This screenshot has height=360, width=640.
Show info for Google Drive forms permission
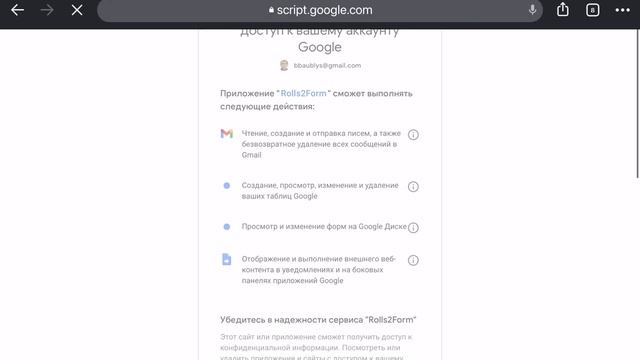click(x=413, y=227)
